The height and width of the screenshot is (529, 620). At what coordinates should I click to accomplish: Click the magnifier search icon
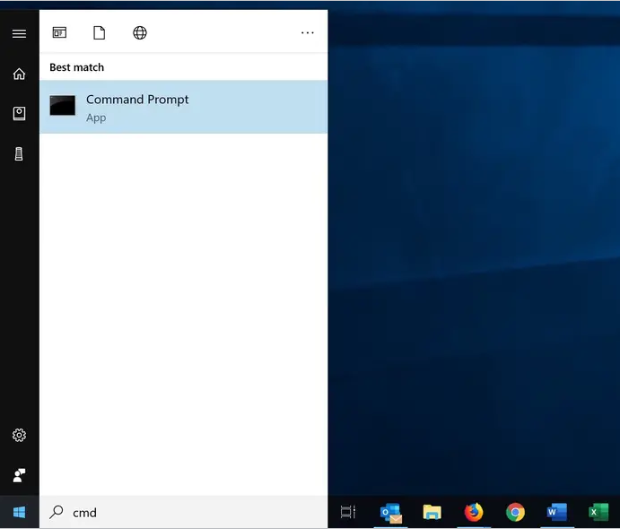click(x=56, y=512)
